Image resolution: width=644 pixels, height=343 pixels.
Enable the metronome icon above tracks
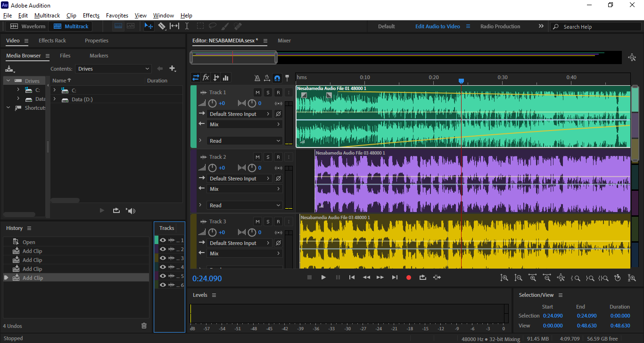pyautogui.click(x=257, y=78)
